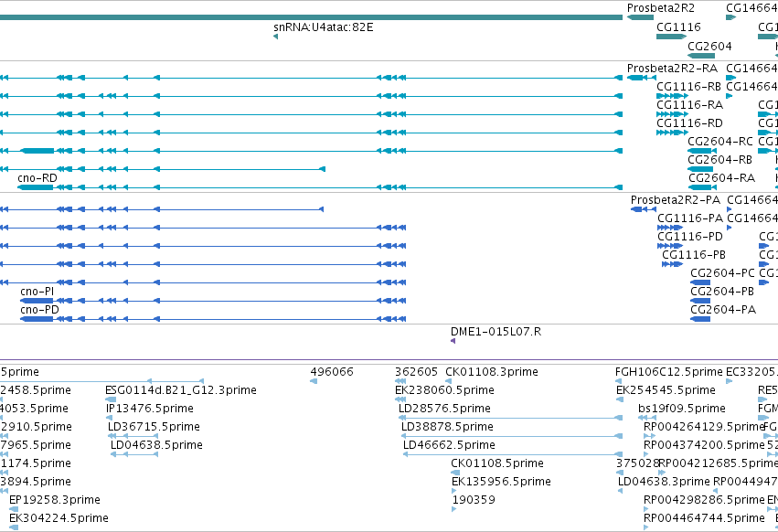Select the EK135956.5prime EST label
The width and height of the screenshot is (778, 532).
[x=501, y=482]
